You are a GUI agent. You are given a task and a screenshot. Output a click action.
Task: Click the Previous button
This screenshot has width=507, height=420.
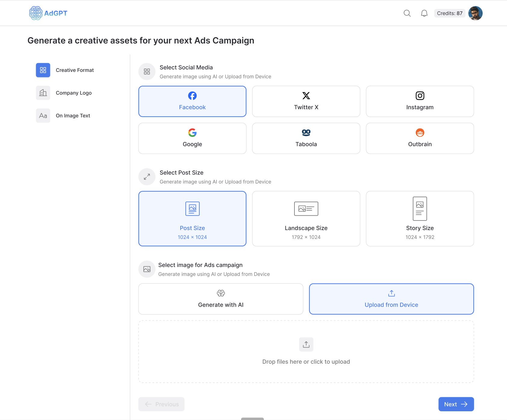click(161, 404)
